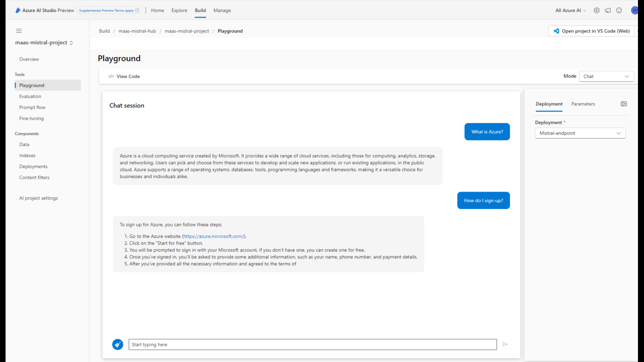Open Prompt flow in the sidebar

click(32, 107)
